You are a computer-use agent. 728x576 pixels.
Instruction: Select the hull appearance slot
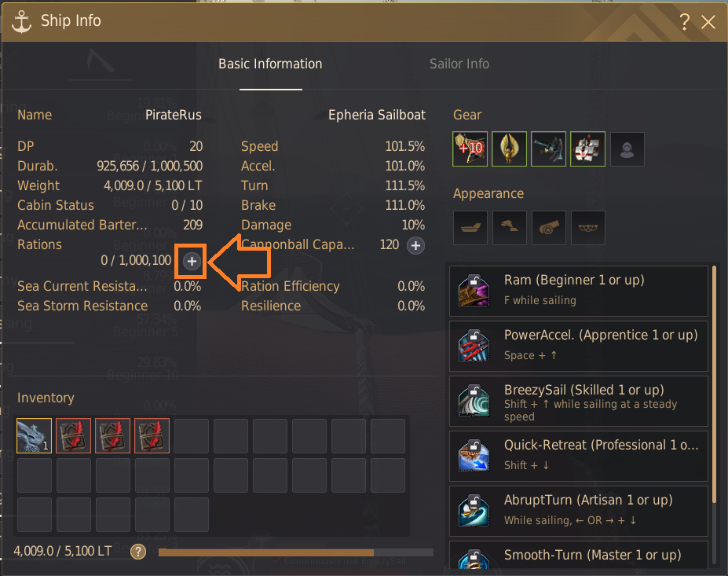tap(470, 228)
